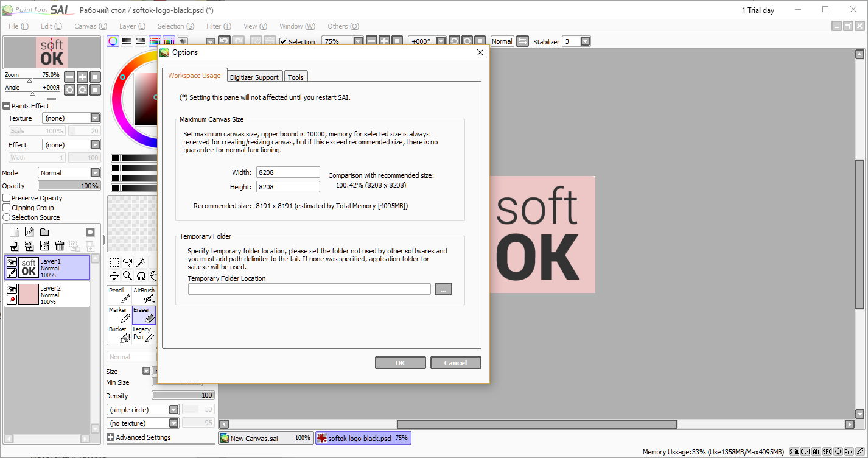Activate the Zoom magnifier tool
The width and height of the screenshot is (868, 458).
(128, 276)
